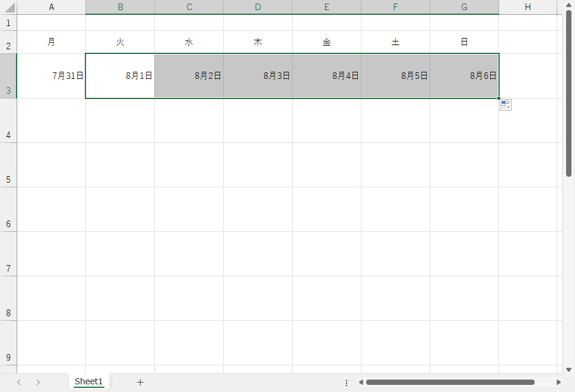Click the fill handle of selection
The image size is (575, 392).
[x=498, y=98]
